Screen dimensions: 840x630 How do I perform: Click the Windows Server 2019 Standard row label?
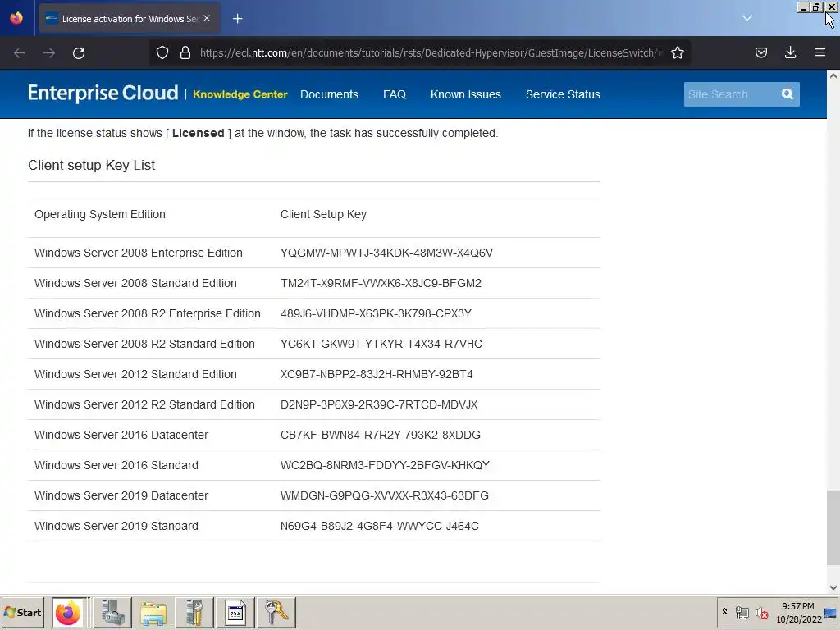116,526
